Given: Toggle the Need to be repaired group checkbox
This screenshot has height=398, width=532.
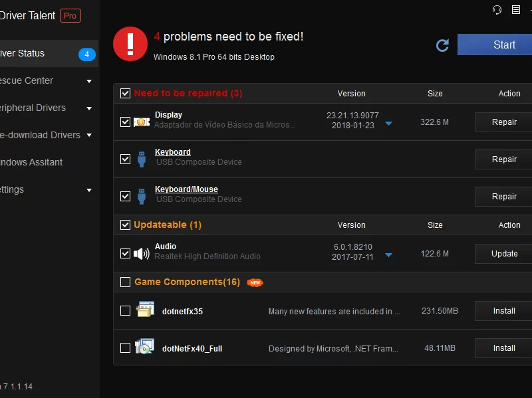Looking at the screenshot, I should pos(125,93).
